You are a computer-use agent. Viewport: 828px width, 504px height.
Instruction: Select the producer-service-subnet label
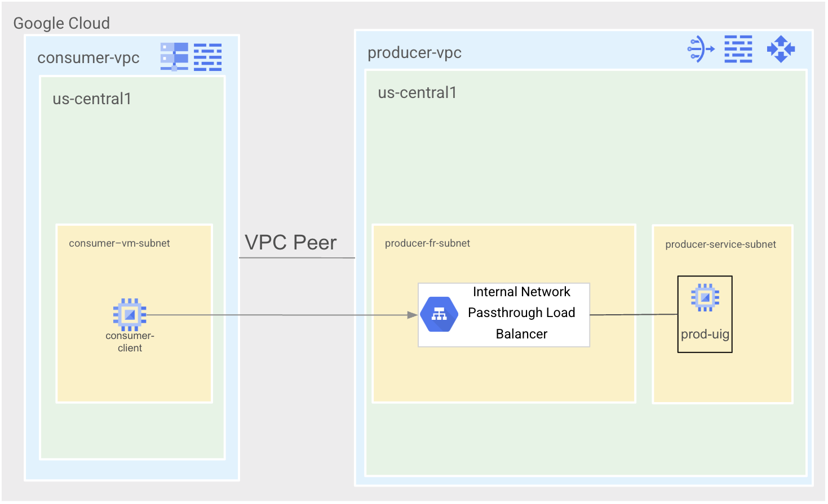pyautogui.click(x=720, y=244)
